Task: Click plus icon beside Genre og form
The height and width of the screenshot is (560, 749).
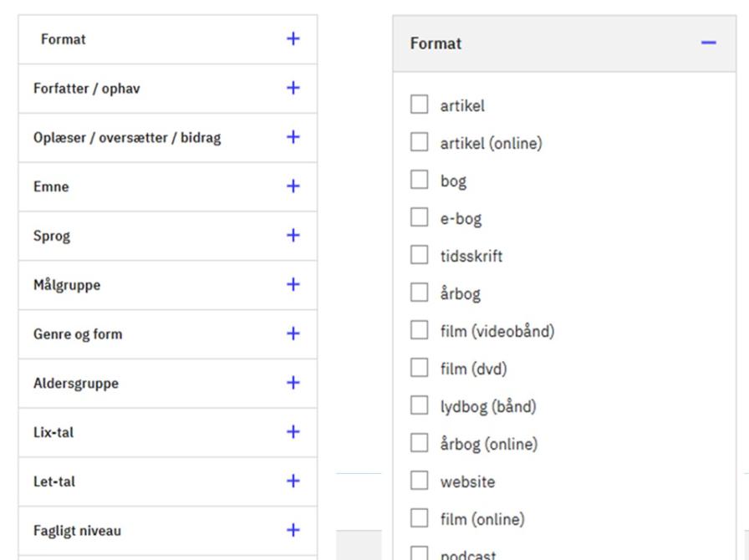Action: coord(293,333)
